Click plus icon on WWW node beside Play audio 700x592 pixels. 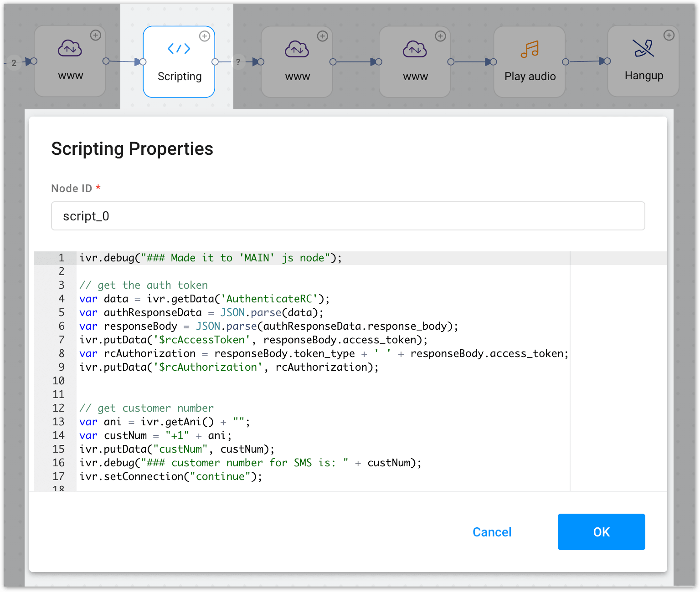click(440, 36)
